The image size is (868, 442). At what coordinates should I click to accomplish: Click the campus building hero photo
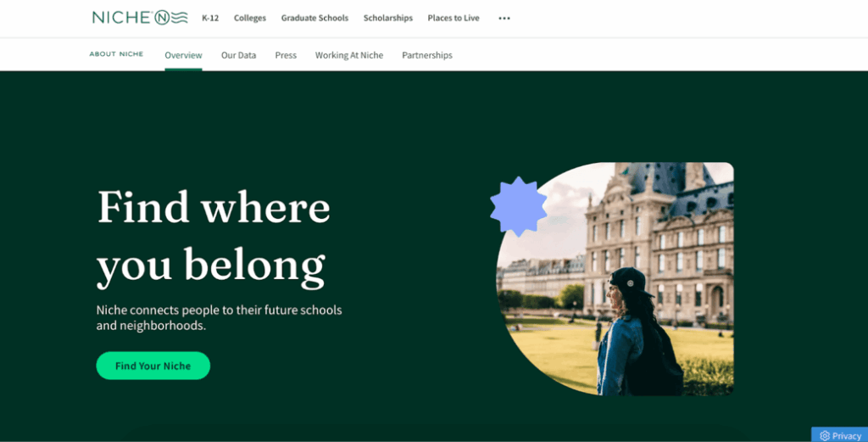pyautogui.click(x=615, y=279)
